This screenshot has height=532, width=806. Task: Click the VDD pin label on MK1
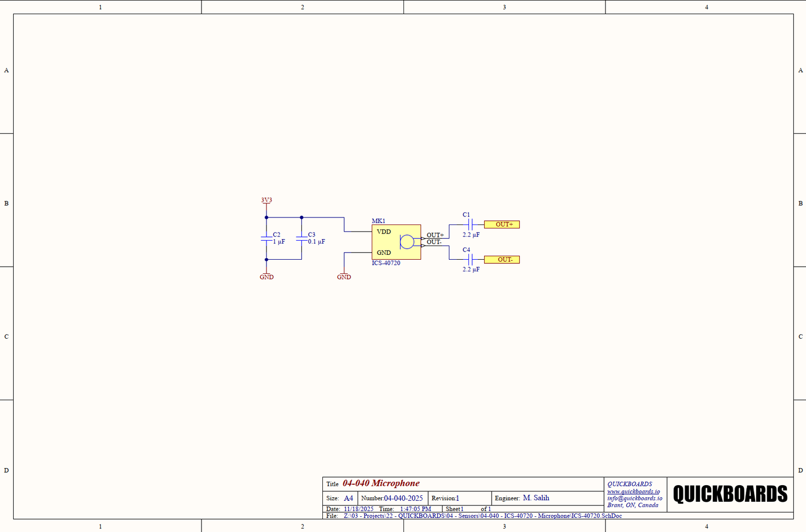(x=384, y=232)
